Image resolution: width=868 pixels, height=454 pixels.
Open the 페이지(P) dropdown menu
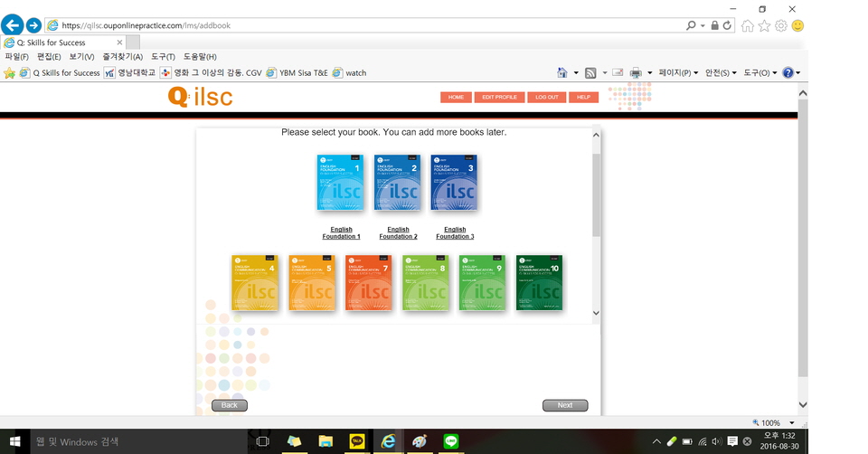coord(678,72)
